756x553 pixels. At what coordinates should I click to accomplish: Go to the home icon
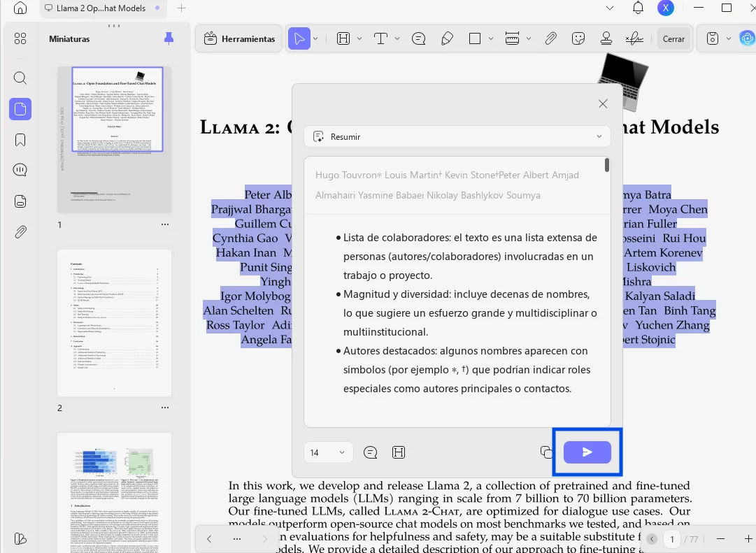(20, 8)
